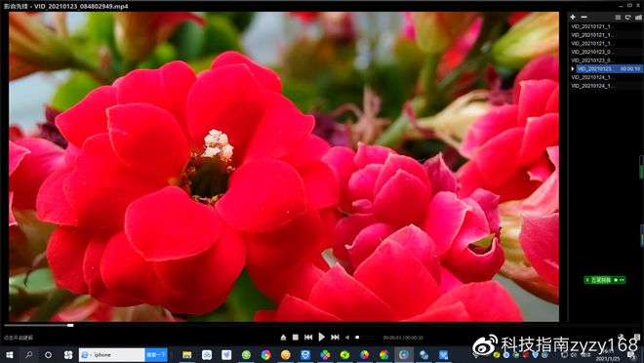Click the green badge in the playlist panel
The width and height of the screenshot is (644, 363).
click(x=605, y=280)
